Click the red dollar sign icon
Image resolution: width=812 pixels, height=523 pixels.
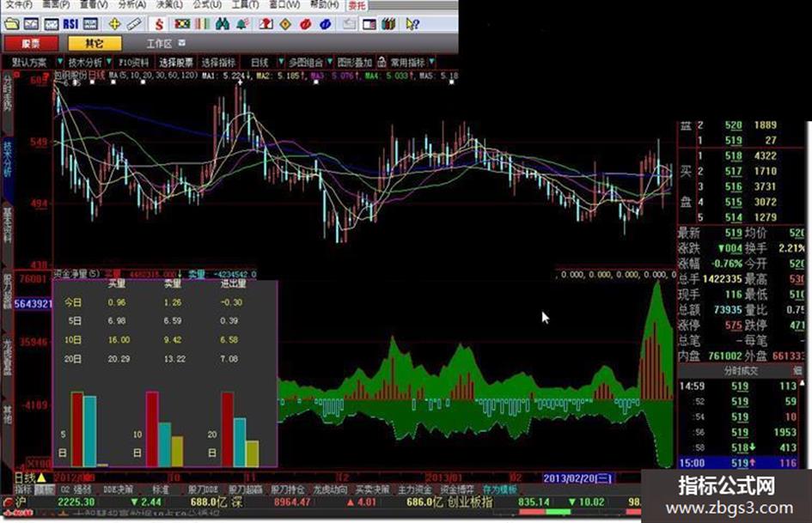coord(159,24)
